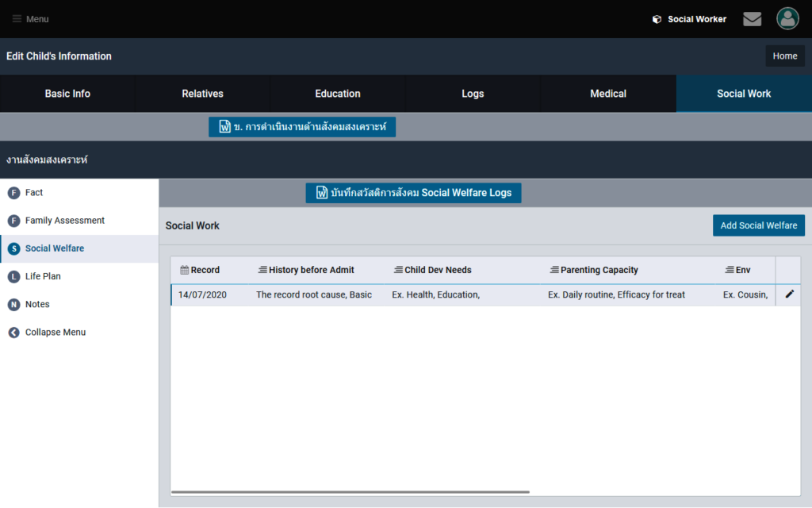Switch to the Medical tab
Viewport: 812px width, 508px height.
pos(608,94)
